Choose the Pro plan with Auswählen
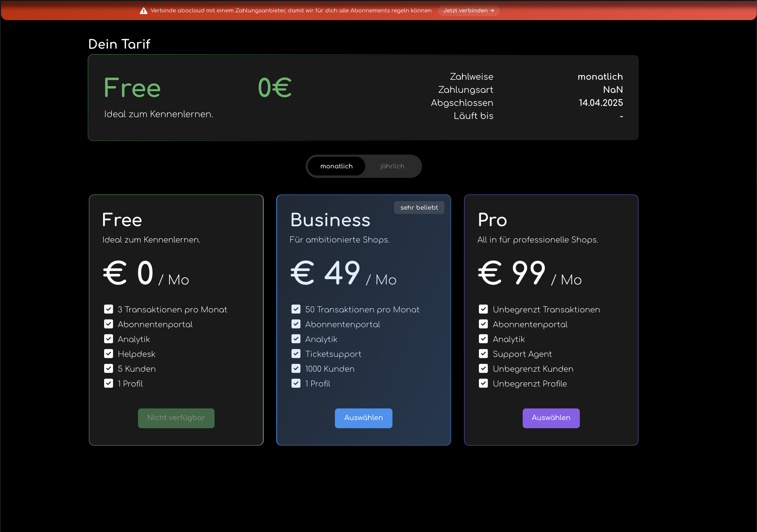This screenshot has width=757, height=532. [551, 418]
